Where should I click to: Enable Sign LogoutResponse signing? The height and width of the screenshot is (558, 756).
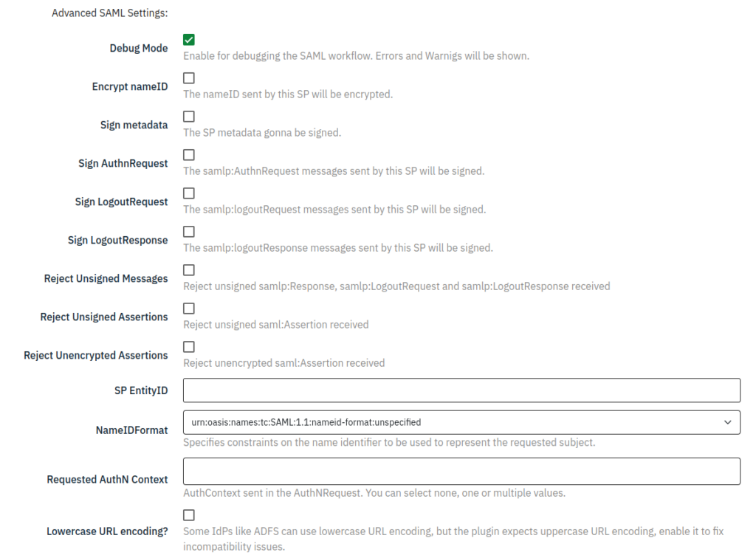click(189, 232)
